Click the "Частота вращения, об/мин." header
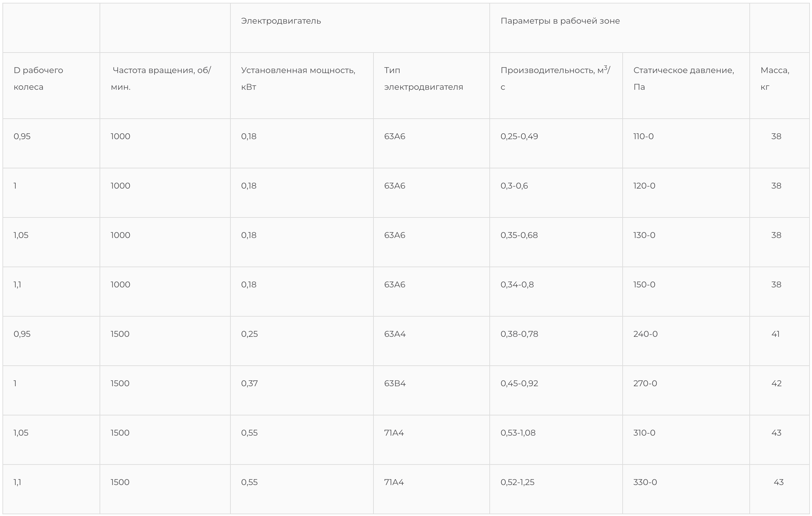 [x=161, y=79]
